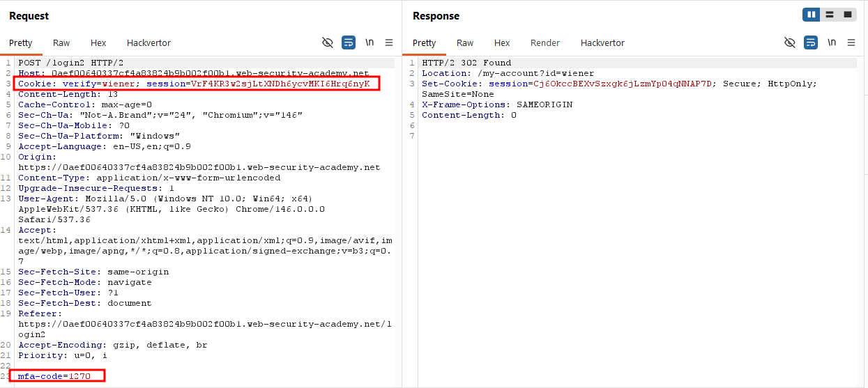This screenshot has height=388, width=868.
Task: Select top-bottom stacked layout icon
Action: click(x=830, y=15)
